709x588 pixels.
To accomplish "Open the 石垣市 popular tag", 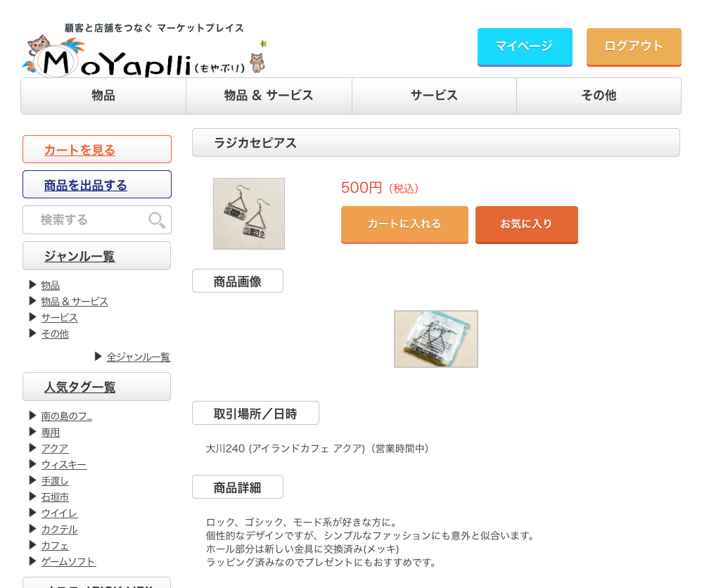I will [55, 497].
